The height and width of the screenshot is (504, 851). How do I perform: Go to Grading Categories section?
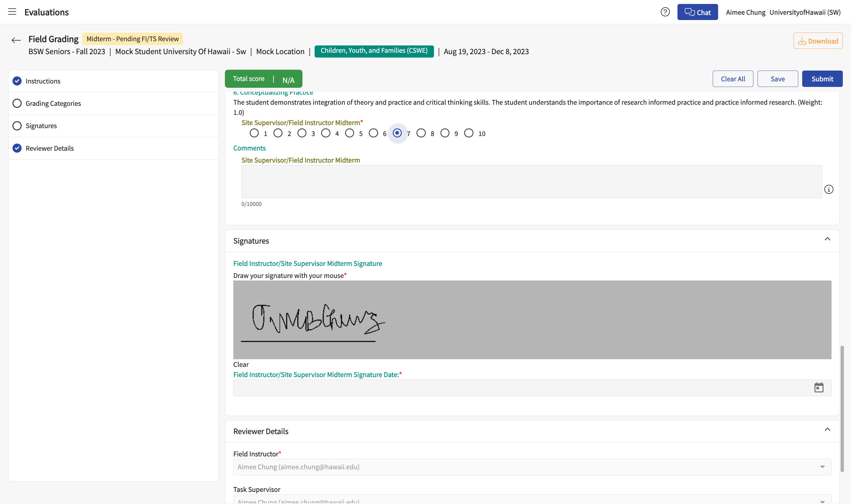[x=113, y=104]
